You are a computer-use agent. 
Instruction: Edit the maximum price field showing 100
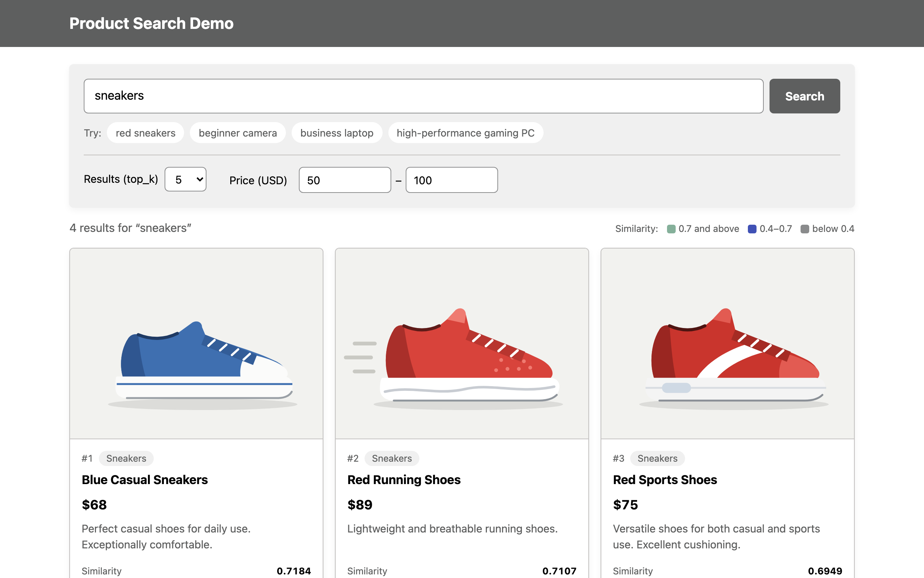(452, 180)
